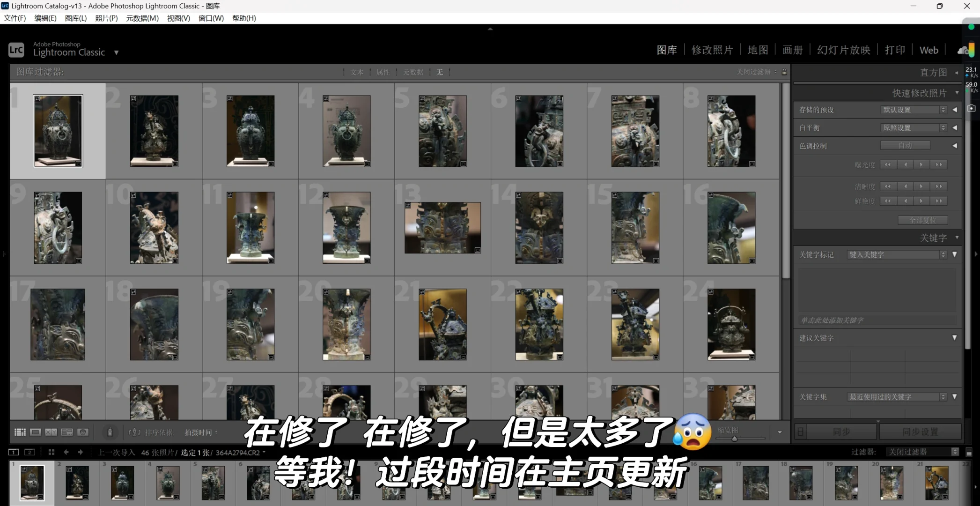The width and height of the screenshot is (980, 506).
Task: Toggle sort direction A-Z icon
Action: [x=134, y=432]
